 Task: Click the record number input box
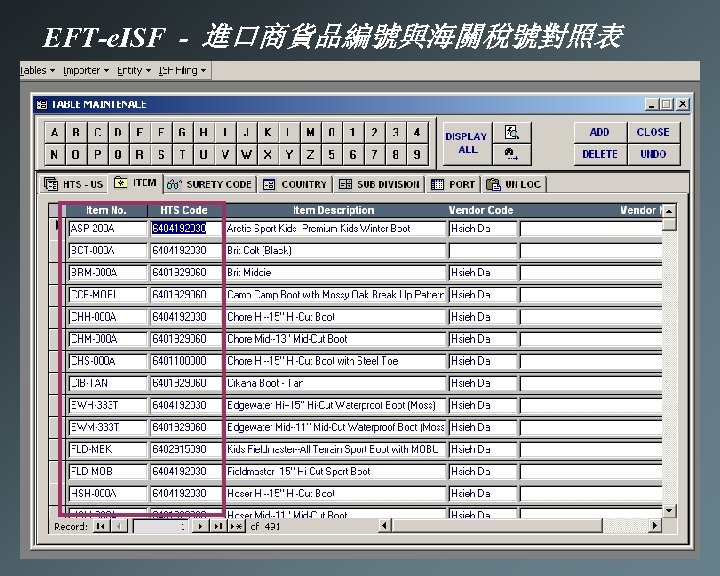click(160, 526)
